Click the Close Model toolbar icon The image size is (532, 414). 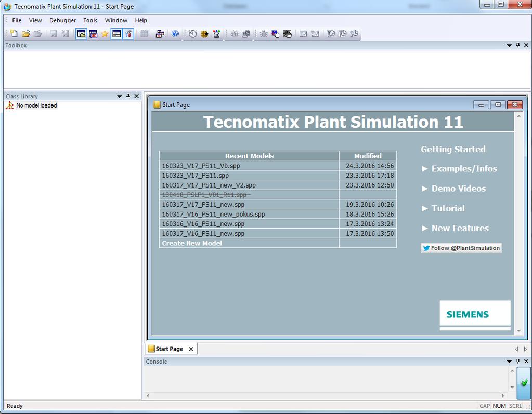(x=37, y=34)
